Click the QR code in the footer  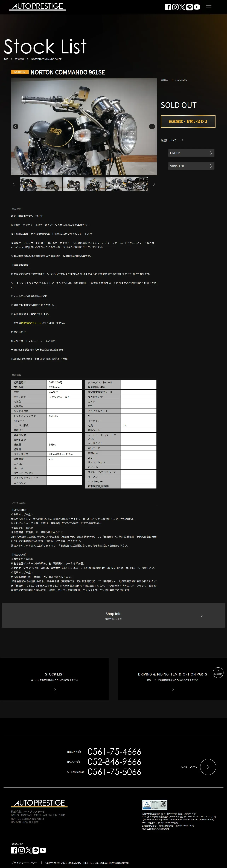tap(163, 804)
